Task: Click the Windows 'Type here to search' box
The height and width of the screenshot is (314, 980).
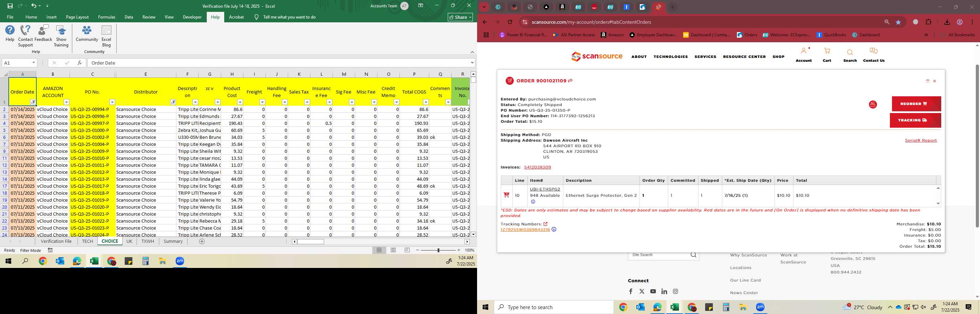Action: (554, 307)
